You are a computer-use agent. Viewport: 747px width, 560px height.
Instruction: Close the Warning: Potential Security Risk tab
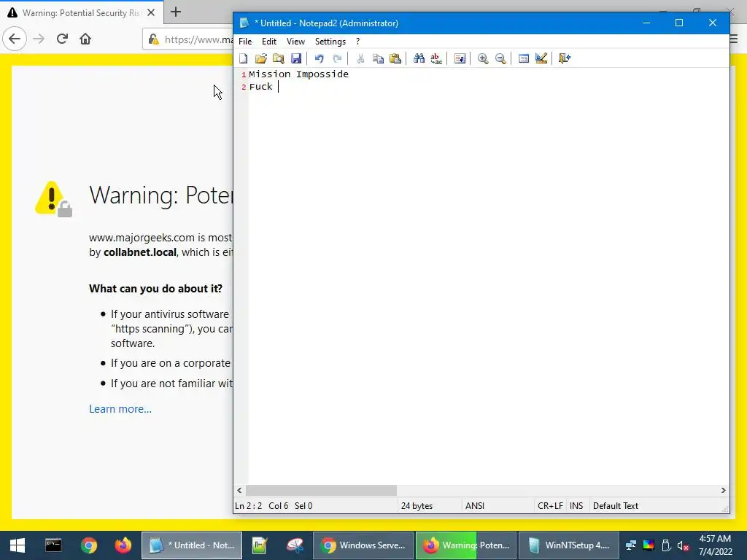(151, 13)
